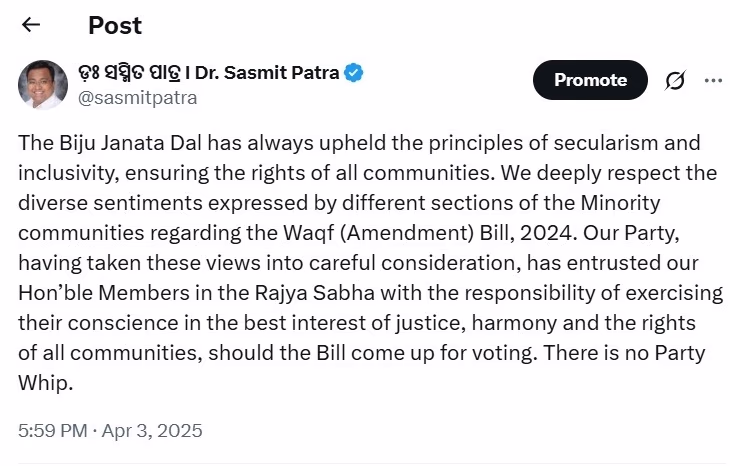Image resolution: width=730 pixels, height=466 pixels.
Task: Click the back arrow
Action: [31, 25]
